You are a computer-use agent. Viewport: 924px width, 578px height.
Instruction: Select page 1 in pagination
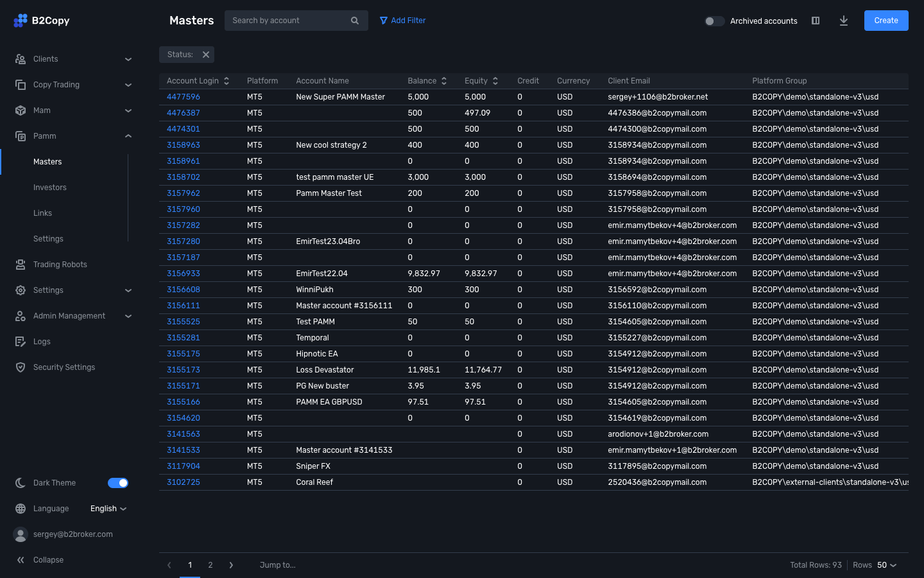(190, 565)
